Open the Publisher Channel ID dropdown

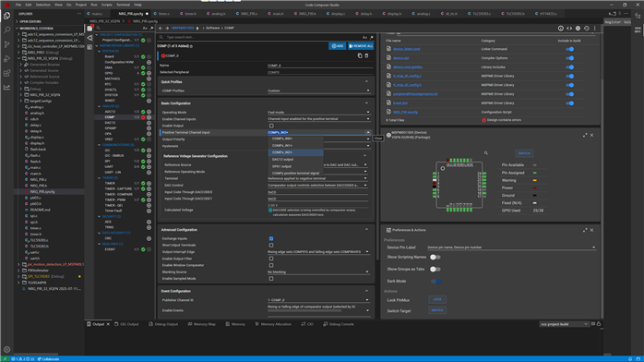318,300
